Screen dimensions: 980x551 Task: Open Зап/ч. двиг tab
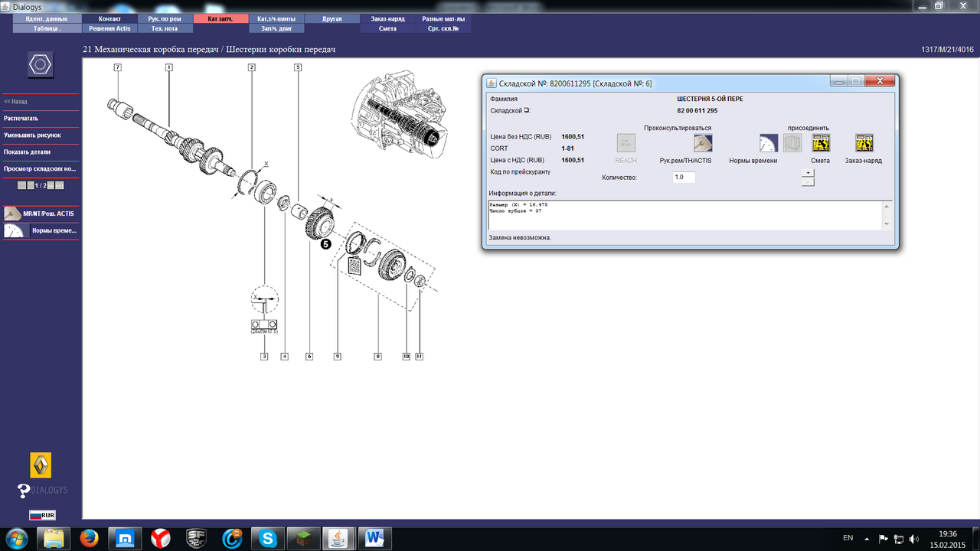[278, 28]
